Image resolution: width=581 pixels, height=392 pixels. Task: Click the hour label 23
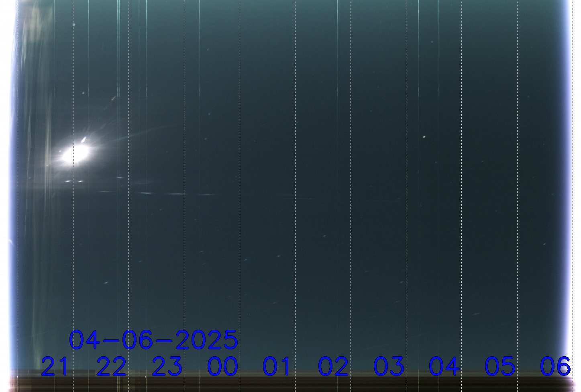167,366
